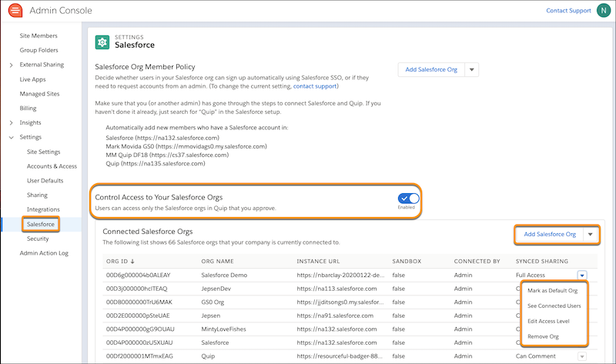Click org ID 00D4P000000zU5XUAU

[139, 342]
